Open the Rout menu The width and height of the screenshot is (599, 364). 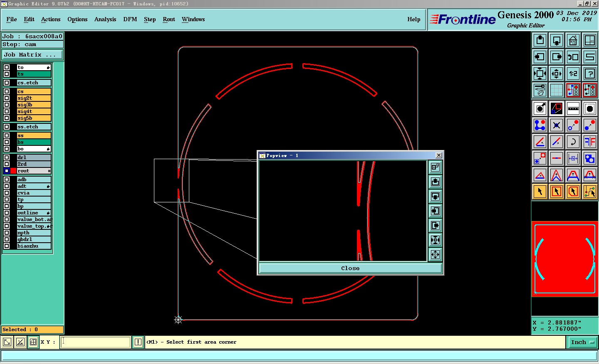point(169,20)
